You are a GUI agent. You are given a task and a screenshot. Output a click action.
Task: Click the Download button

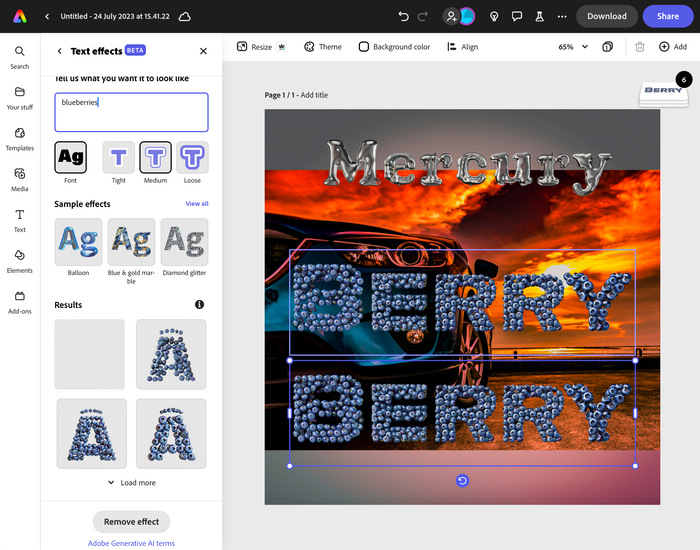pos(606,16)
